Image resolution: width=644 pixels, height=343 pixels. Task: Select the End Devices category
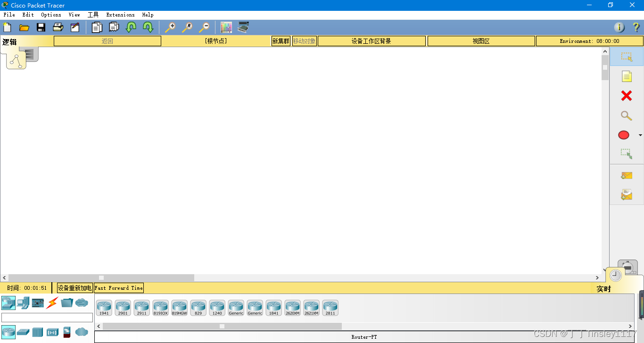[23, 302]
